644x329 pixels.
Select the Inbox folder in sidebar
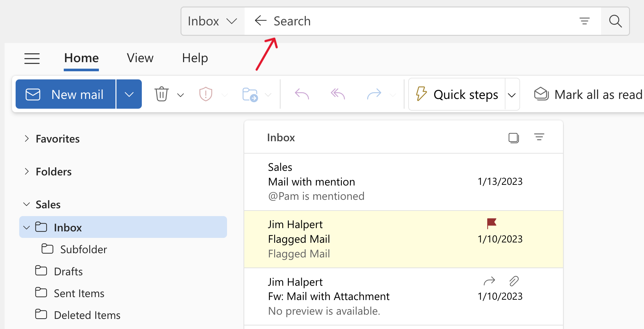click(x=123, y=227)
